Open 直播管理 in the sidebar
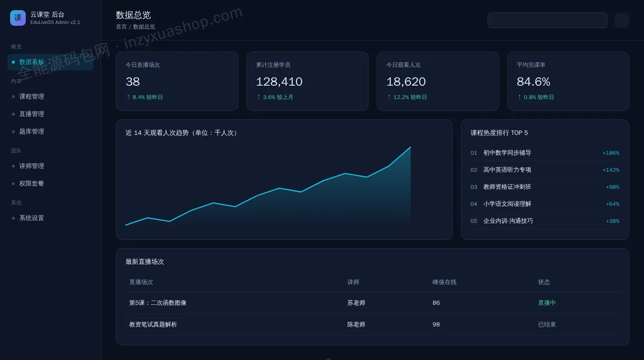Viewport: 644px width, 360px height. pos(50,114)
